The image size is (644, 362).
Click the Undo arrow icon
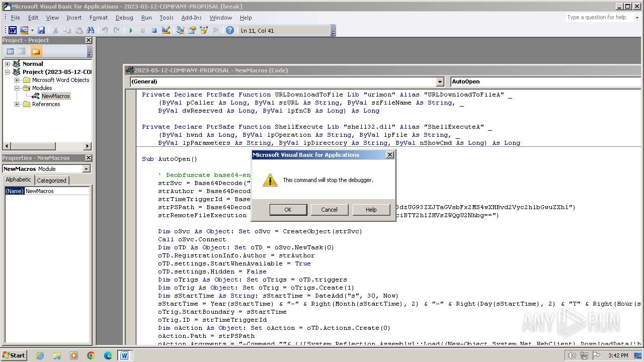click(x=105, y=31)
